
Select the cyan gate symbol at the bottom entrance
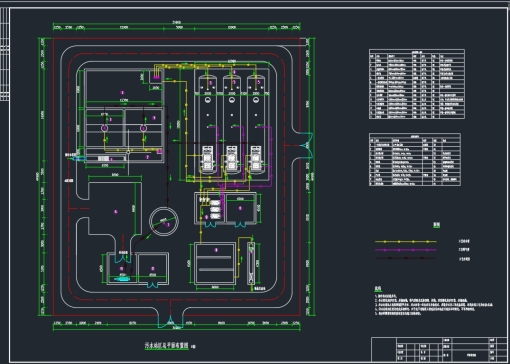[x=170, y=321]
